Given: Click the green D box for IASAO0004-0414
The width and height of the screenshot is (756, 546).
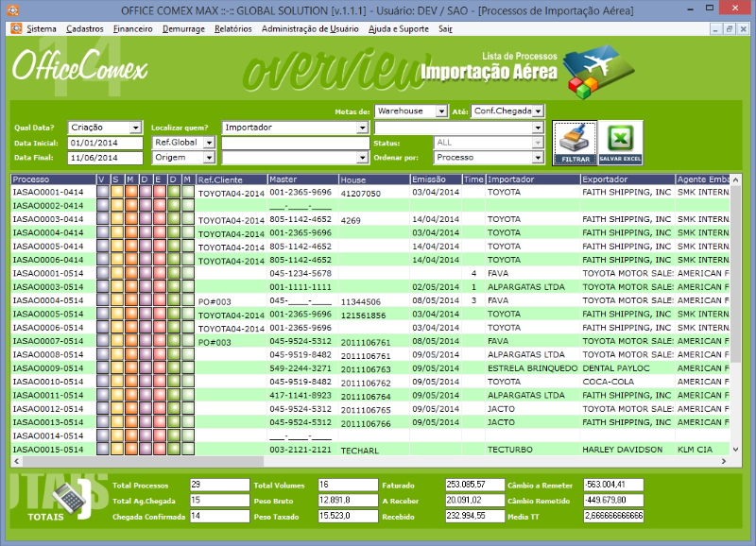Looking at the screenshot, I should click(x=174, y=232).
